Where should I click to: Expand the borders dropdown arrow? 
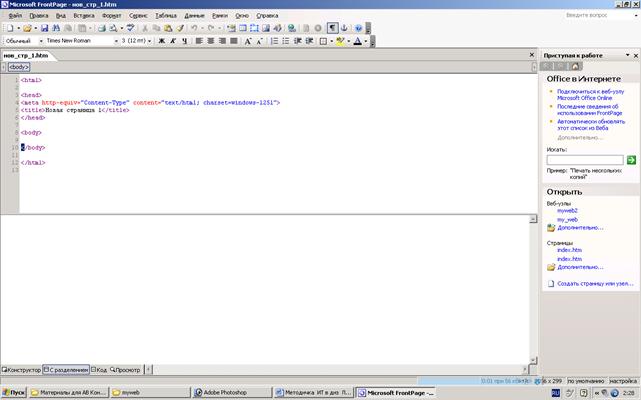tap(331, 41)
